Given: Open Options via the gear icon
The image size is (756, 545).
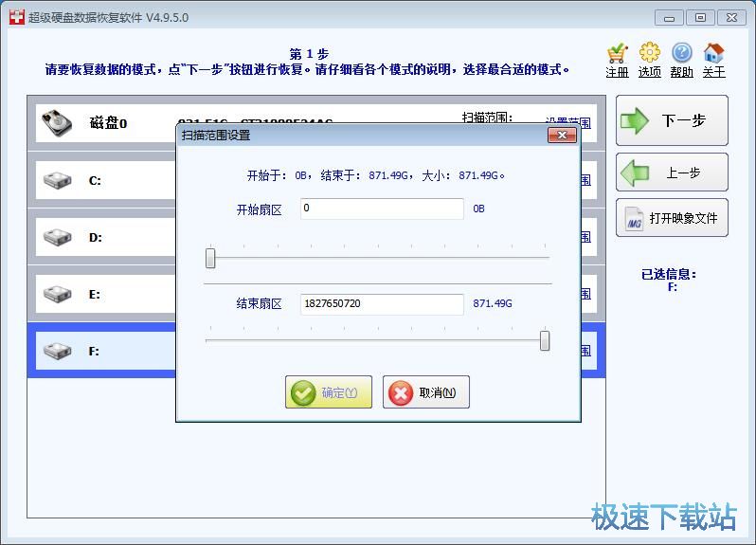Looking at the screenshot, I should (650, 52).
